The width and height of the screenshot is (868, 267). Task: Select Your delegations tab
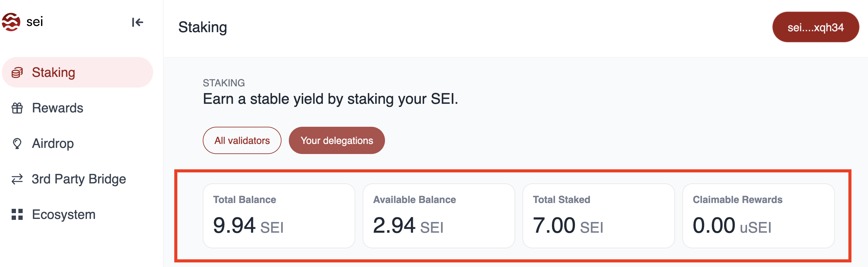pos(337,141)
